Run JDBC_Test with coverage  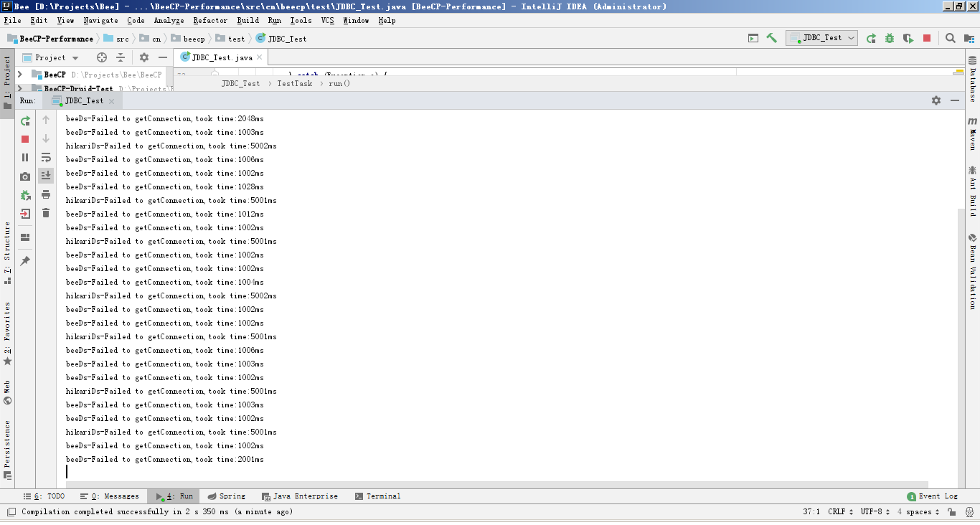[x=908, y=39]
